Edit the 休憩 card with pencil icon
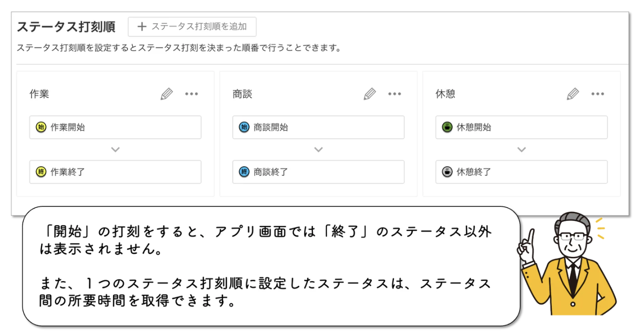 click(573, 94)
